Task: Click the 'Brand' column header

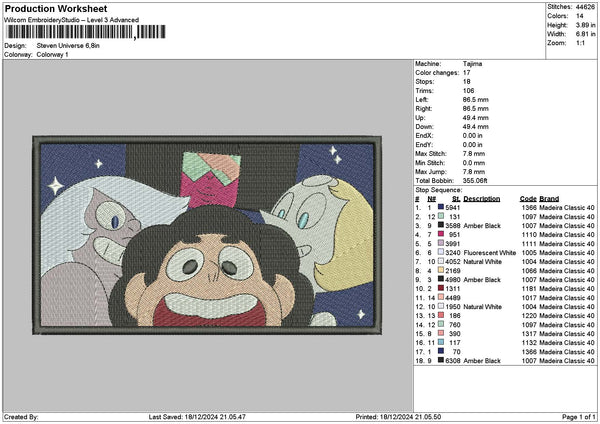Action: (x=549, y=199)
